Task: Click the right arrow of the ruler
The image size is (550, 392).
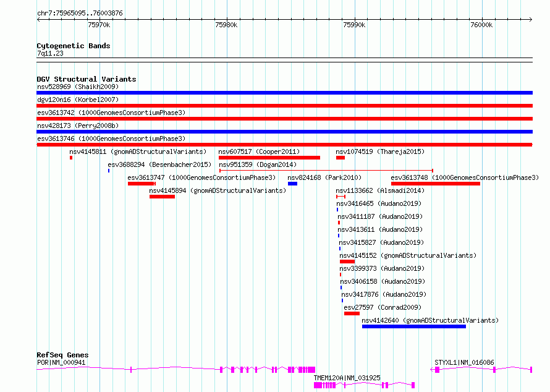Action: 531,19
